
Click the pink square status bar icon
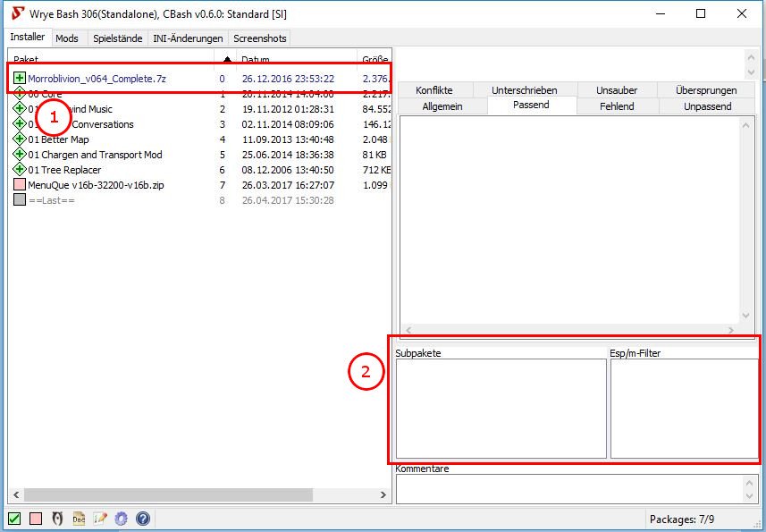click(36, 519)
